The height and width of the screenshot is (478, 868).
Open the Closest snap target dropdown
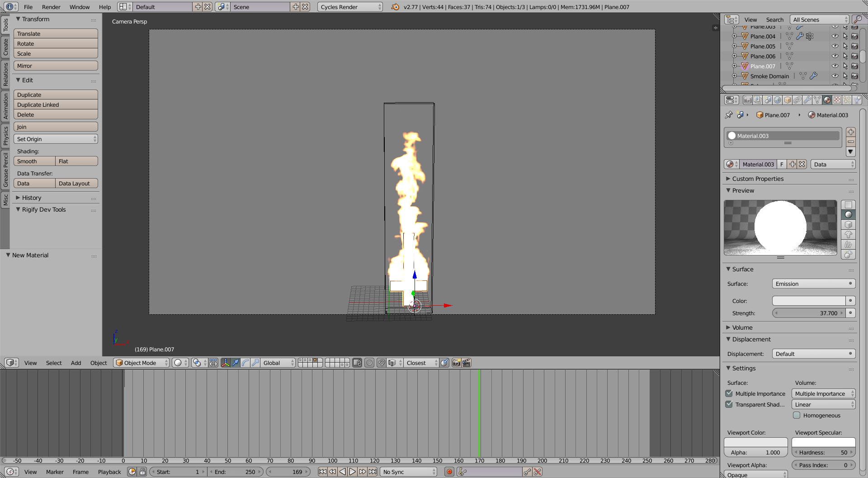[422, 363]
